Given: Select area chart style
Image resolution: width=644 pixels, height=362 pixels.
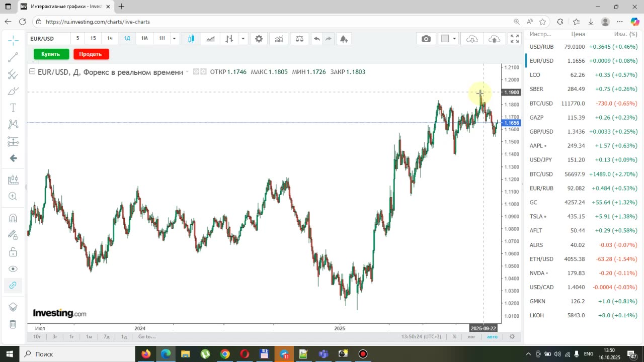Looking at the screenshot, I should pos(210,39).
